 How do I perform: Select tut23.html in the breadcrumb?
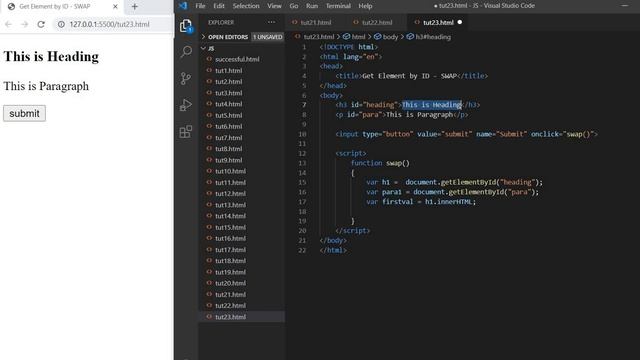tap(319, 37)
